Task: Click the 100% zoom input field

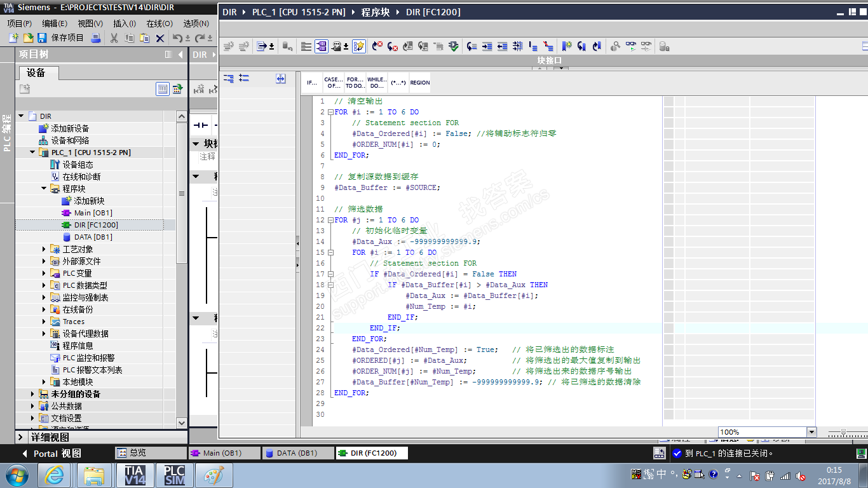Action: 762,432
